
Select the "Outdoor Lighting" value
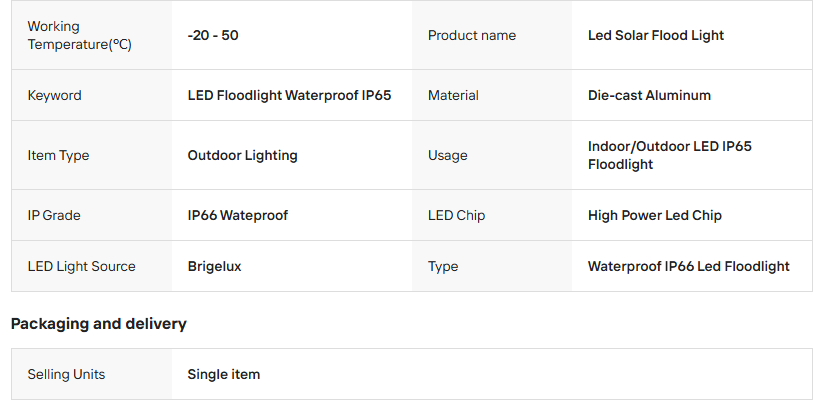coord(243,156)
